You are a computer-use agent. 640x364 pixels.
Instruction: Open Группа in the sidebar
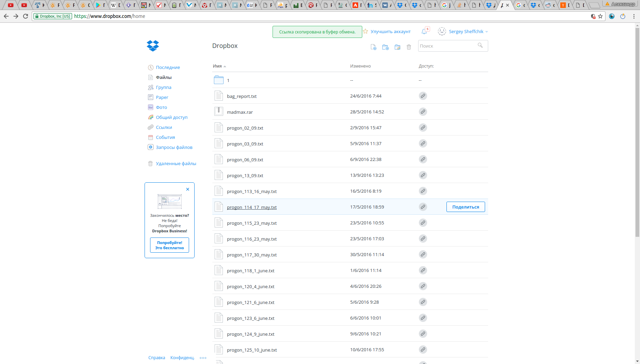click(x=164, y=87)
